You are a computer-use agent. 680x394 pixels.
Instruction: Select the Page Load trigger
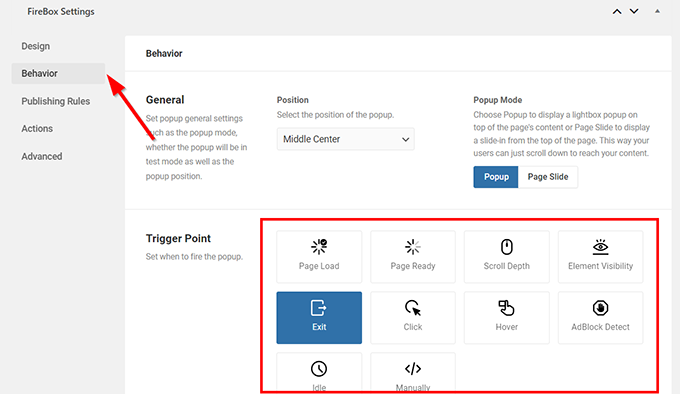(319, 257)
